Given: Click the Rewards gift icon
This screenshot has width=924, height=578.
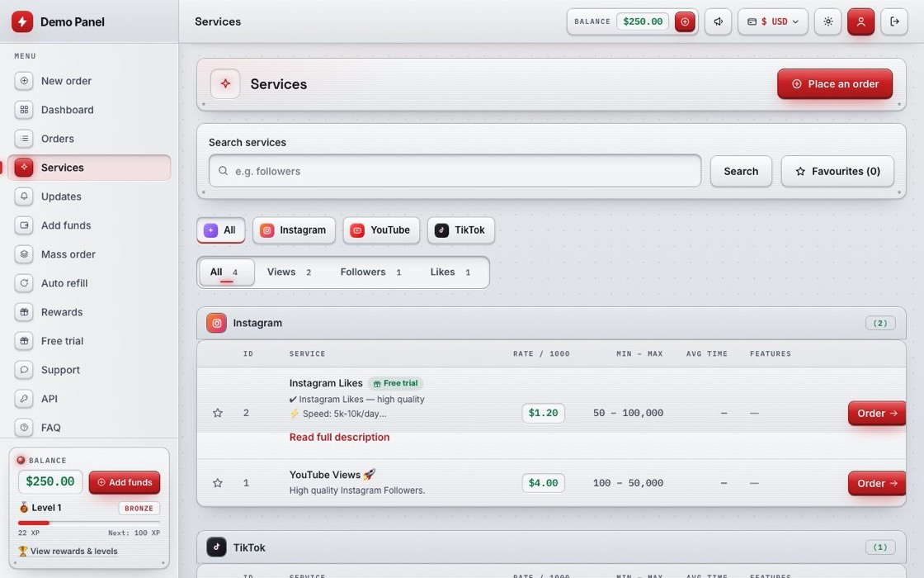Looking at the screenshot, I should click(x=24, y=312).
